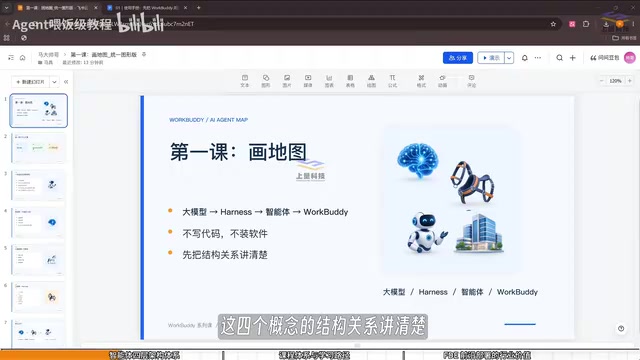Select slide 3 thumbnail
The height and width of the screenshot is (360, 640).
click(38, 185)
